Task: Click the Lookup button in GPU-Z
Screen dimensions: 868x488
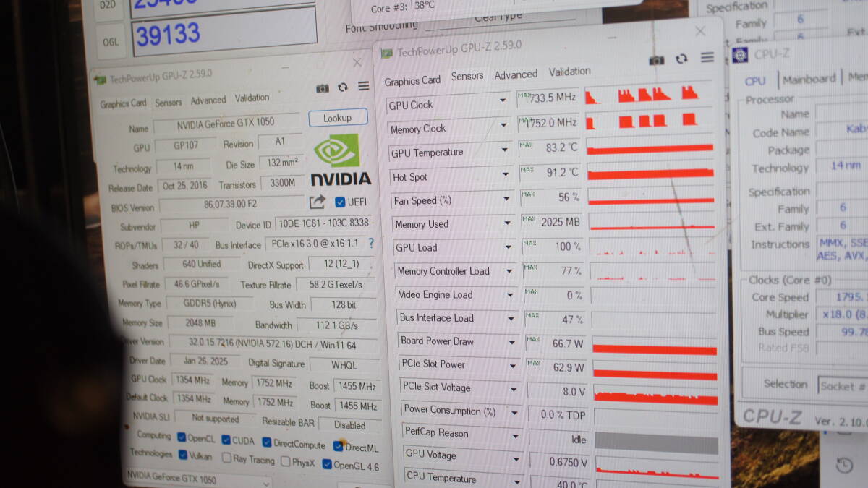Action: pyautogui.click(x=337, y=118)
